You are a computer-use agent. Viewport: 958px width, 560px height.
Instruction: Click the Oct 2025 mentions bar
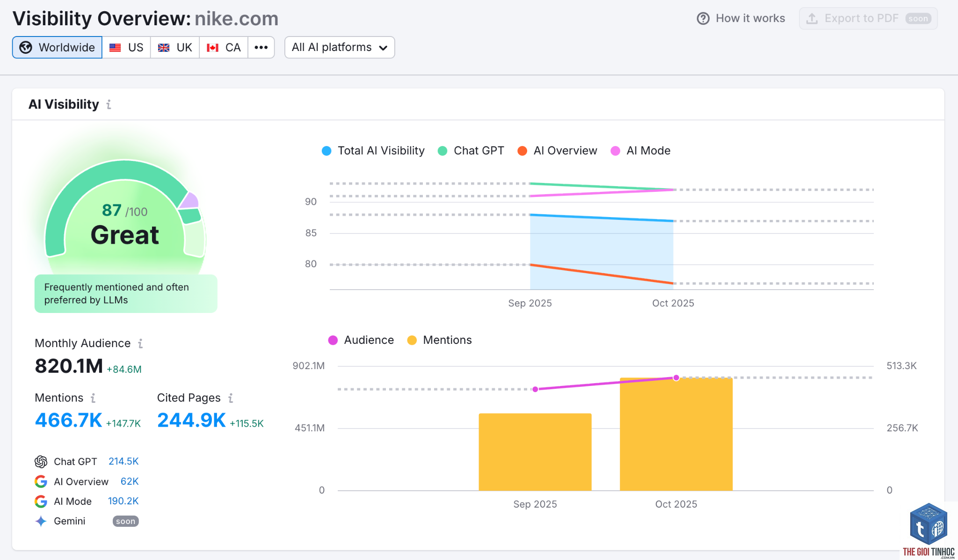[676, 434]
